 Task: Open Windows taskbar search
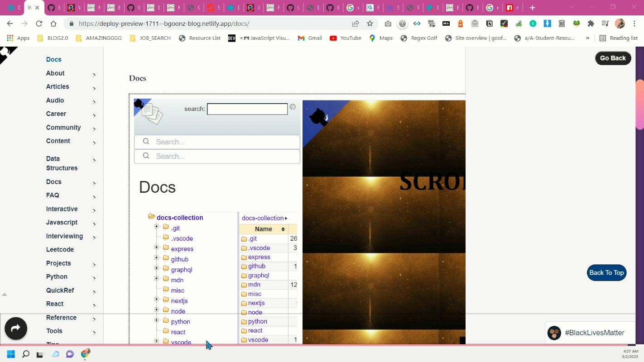point(26,354)
